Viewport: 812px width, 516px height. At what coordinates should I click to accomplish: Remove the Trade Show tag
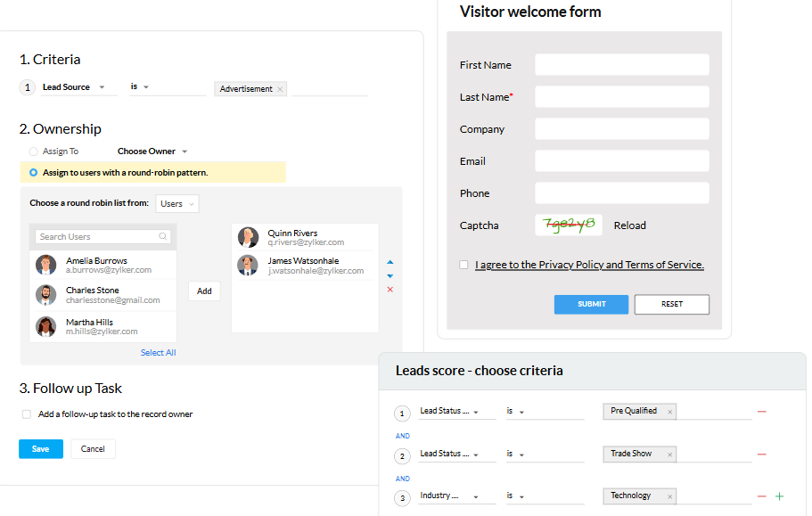click(x=669, y=455)
